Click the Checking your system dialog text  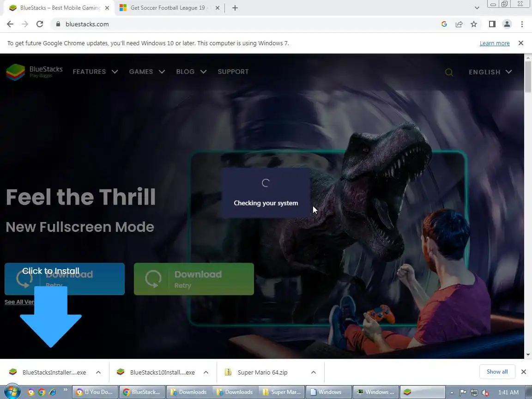point(266,203)
